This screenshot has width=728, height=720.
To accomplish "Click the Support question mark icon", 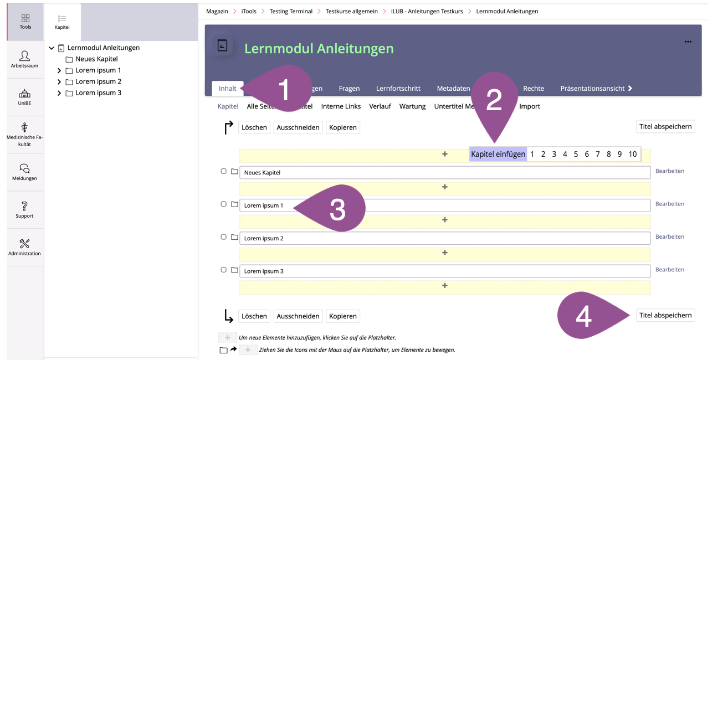I will click(24, 207).
